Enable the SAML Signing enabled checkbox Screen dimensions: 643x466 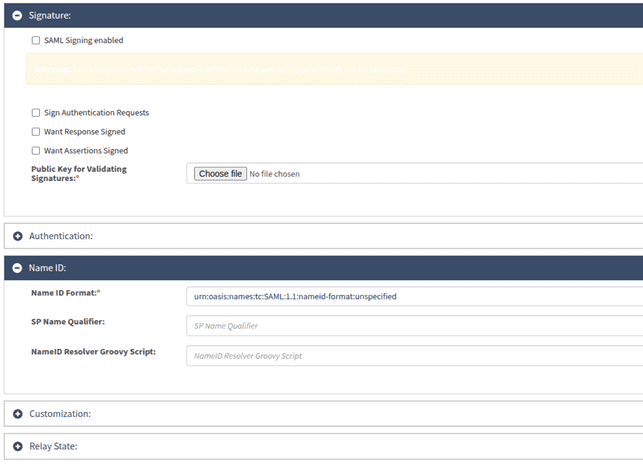click(36, 41)
